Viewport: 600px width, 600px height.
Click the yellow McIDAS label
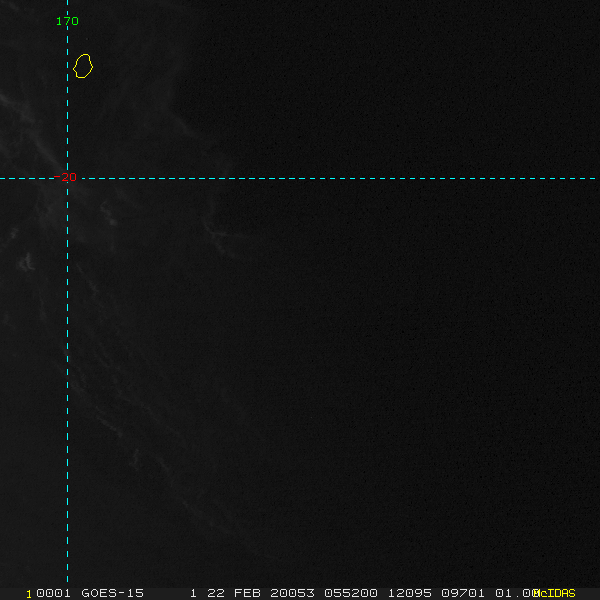(x=554, y=593)
